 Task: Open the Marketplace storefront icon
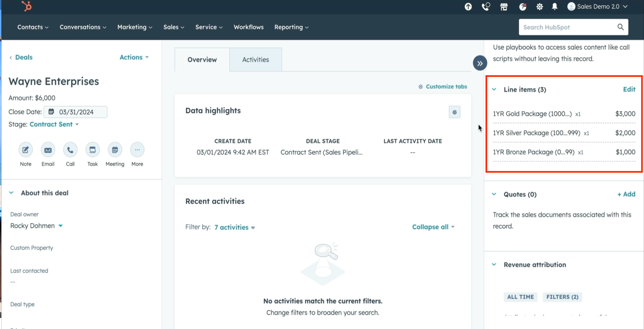[504, 7]
